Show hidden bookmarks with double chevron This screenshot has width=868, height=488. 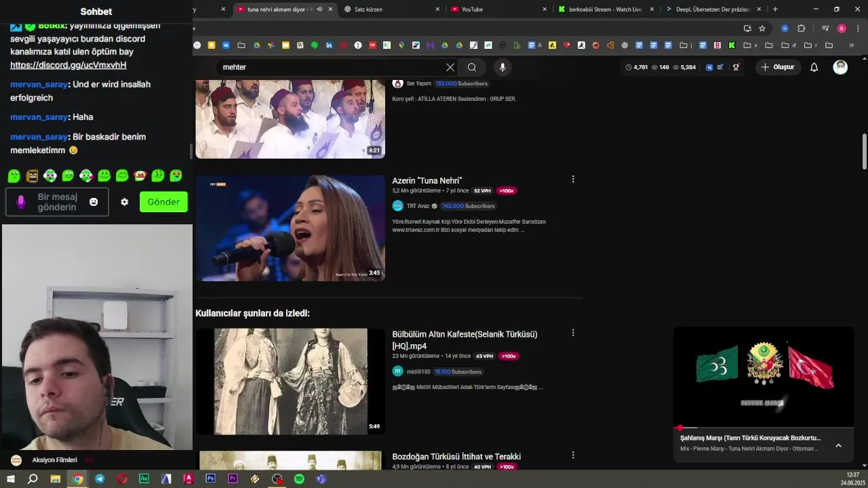852,45
